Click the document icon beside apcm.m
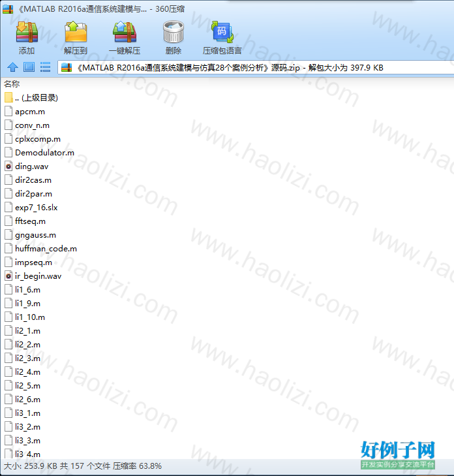 pos(8,112)
